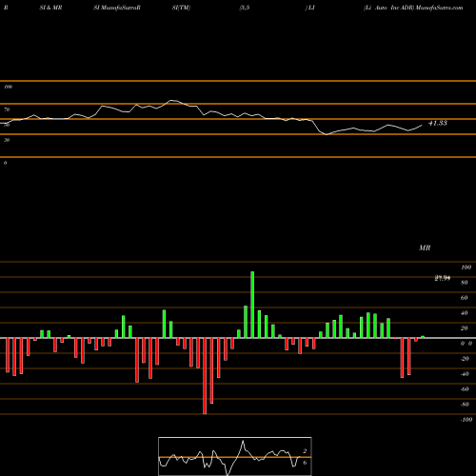Click the 100 level label on RSI left axis
Image resolution: width=476 pixels, height=476 pixels.
(x=8, y=87)
